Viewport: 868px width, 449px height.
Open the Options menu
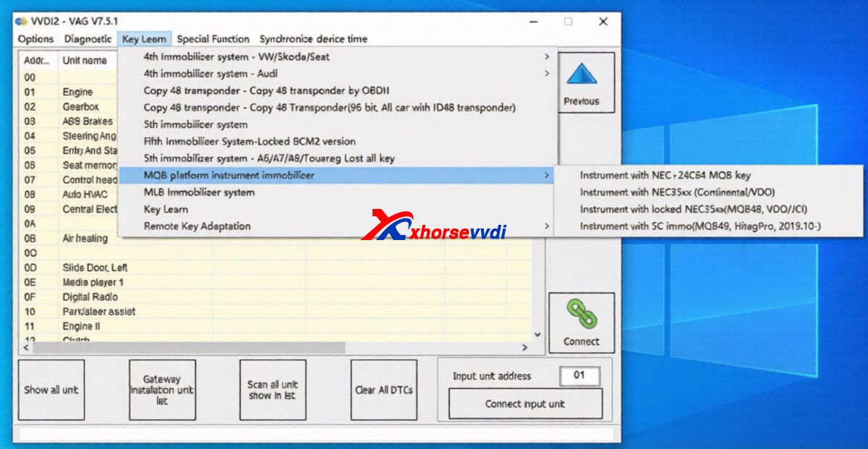35,39
